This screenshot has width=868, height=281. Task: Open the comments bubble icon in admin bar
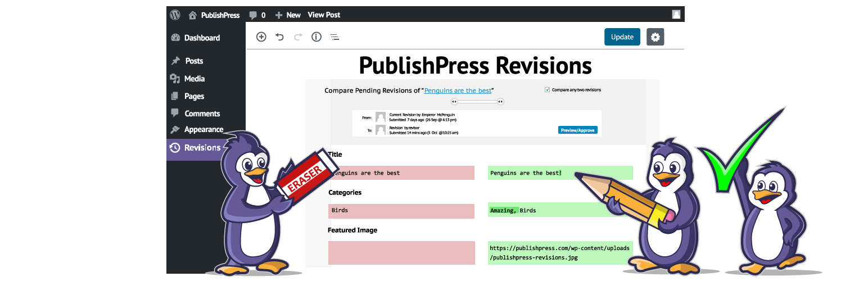[x=254, y=15]
